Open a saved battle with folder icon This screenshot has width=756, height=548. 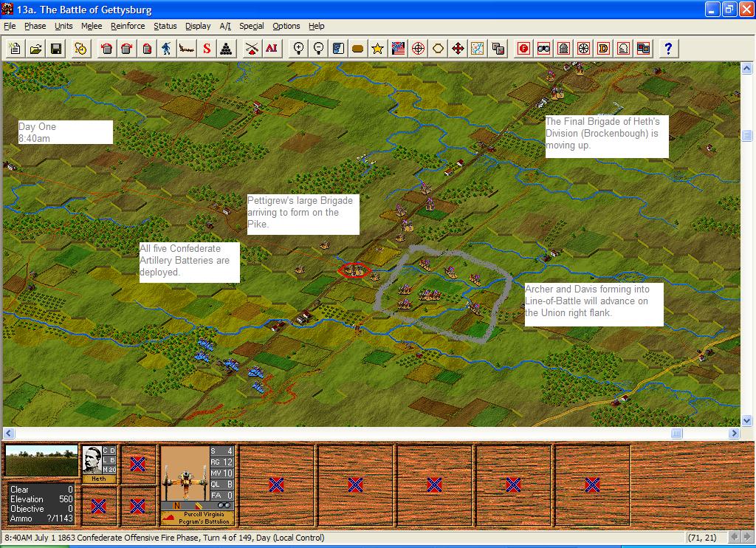point(35,48)
